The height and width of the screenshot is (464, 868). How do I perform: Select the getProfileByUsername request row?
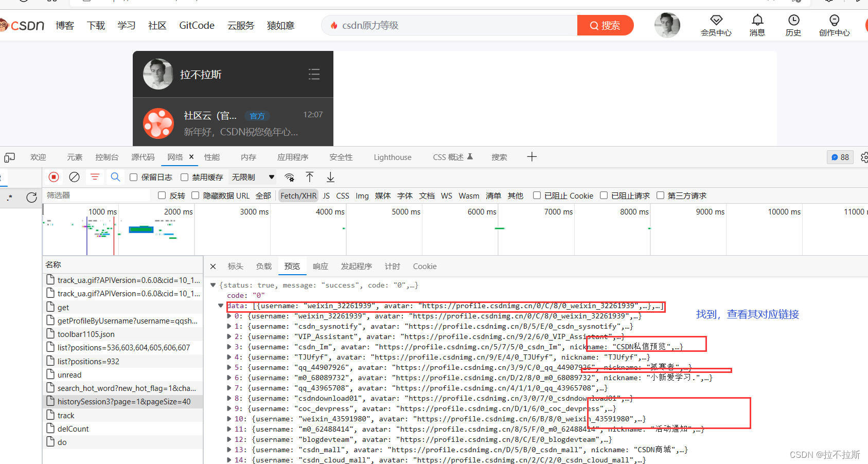(x=123, y=320)
